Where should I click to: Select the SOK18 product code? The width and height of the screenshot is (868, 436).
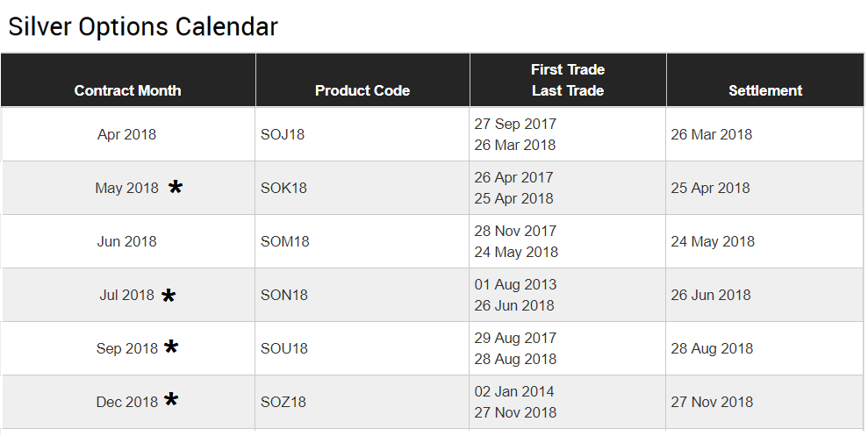click(x=283, y=188)
